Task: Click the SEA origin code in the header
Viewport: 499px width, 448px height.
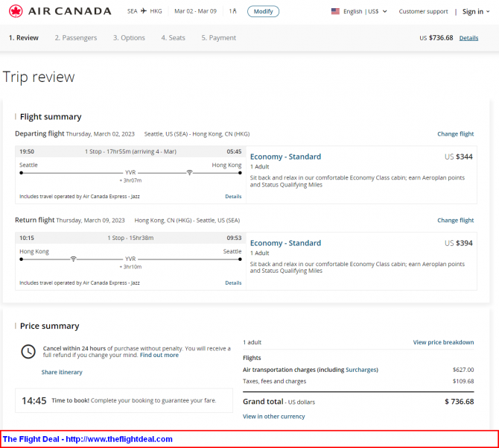Action: [133, 11]
